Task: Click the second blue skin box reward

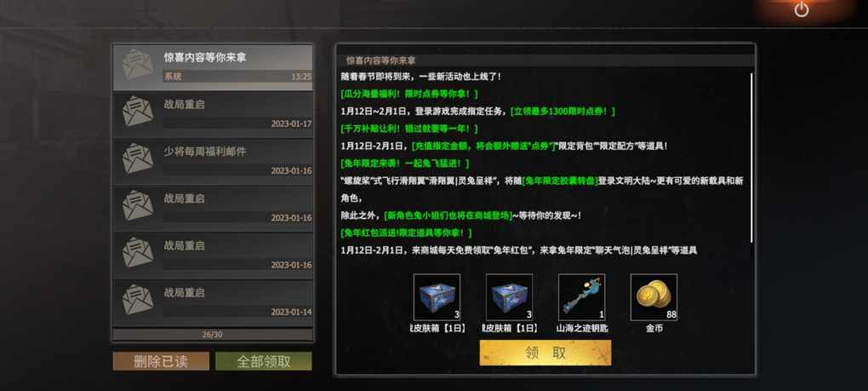Action: click(x=509, y=297)
